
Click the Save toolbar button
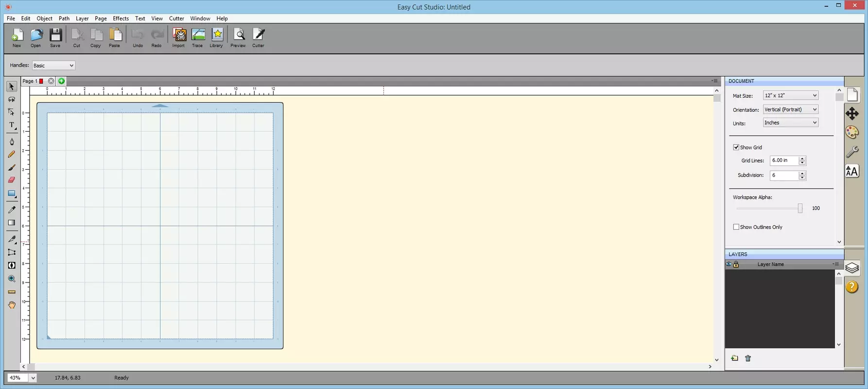(55, 38)
